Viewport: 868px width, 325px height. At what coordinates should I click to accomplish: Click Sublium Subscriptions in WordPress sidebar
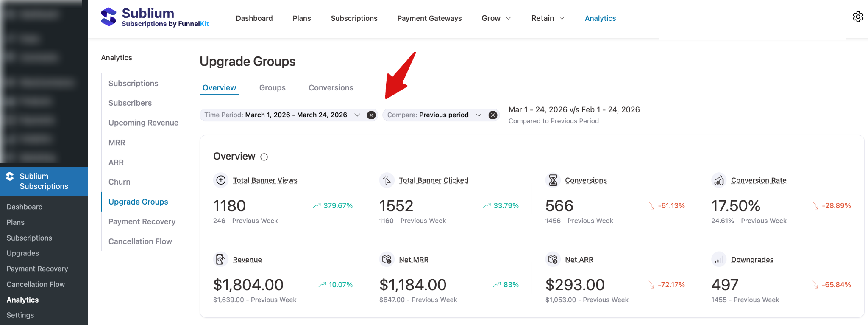coord(44,181)
